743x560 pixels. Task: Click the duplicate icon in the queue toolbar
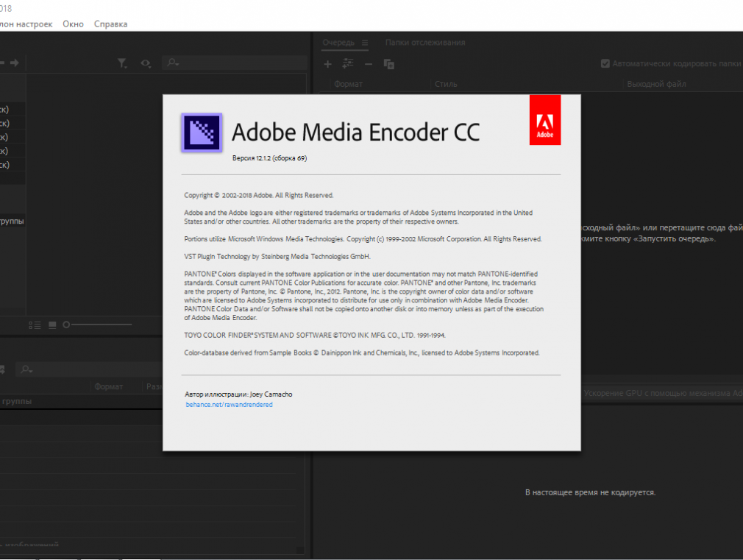[x=388, y=64]
